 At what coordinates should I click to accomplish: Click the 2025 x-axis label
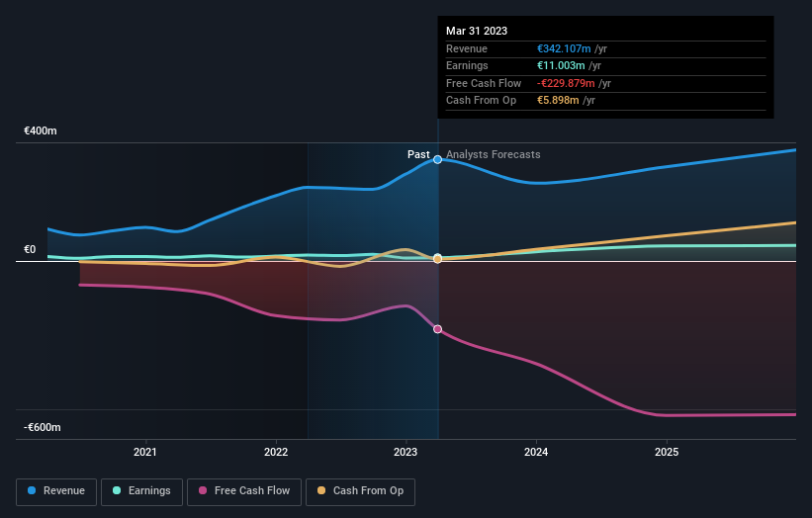coord(667,452)
